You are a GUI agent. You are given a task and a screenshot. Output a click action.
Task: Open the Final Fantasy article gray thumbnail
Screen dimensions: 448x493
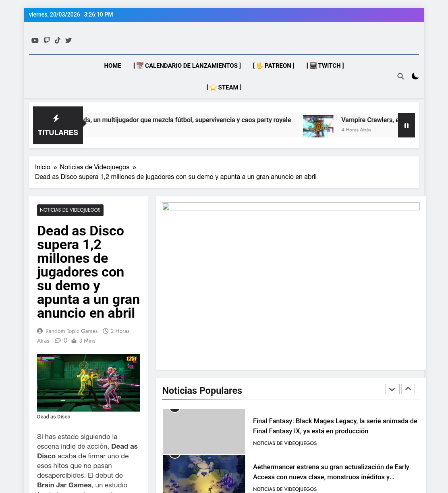coord(204,431)
